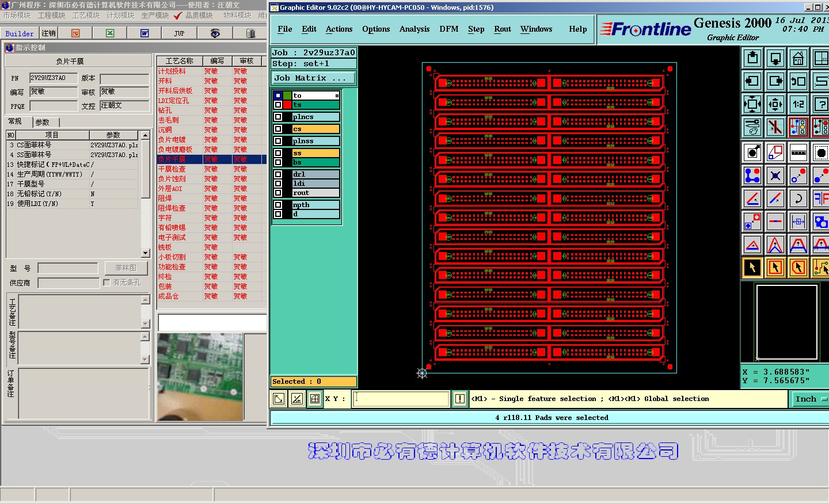
Task: Click the JUP button
Action: 180,33
